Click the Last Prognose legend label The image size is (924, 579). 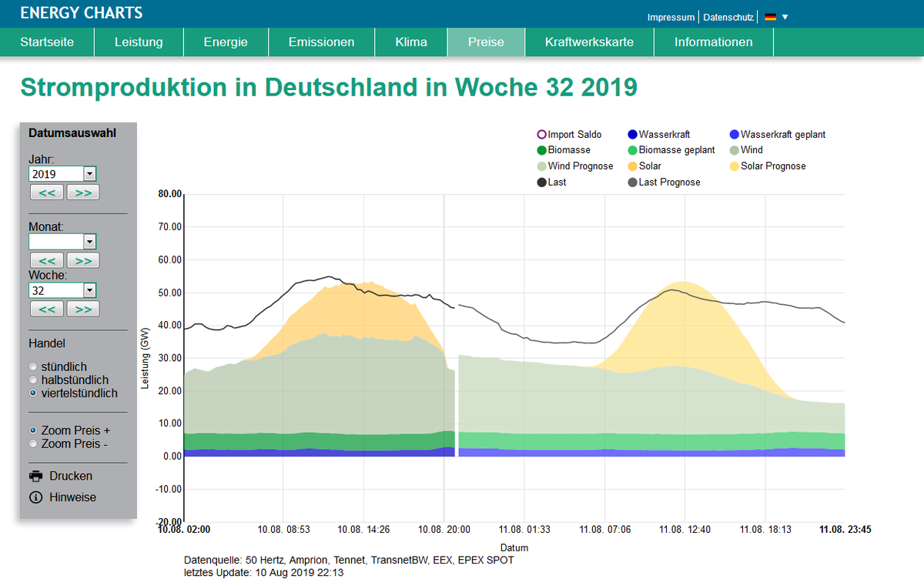click(669, 182)
